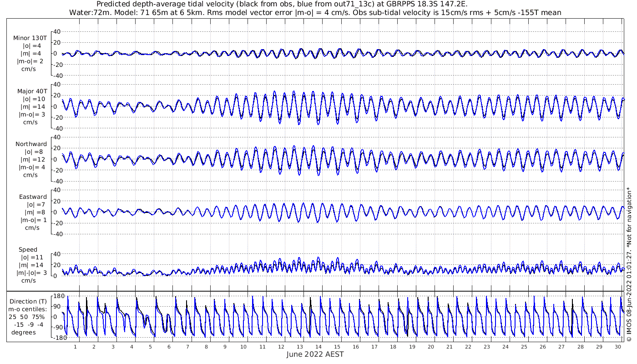Click 'cm/s' unit under the Minor 130T panel
This screenshot has width=637, height=364.
point(29,69)
